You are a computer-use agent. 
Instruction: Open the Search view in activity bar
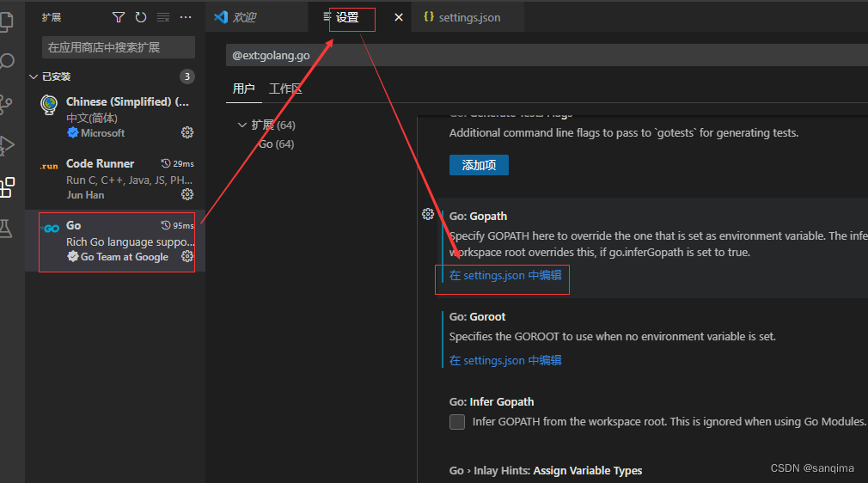(x=6, y=61)
